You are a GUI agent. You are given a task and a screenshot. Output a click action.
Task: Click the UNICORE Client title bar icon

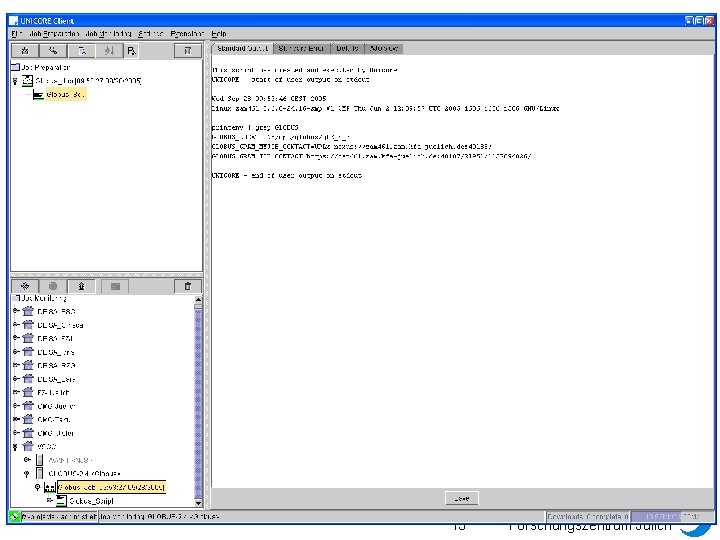14,21
